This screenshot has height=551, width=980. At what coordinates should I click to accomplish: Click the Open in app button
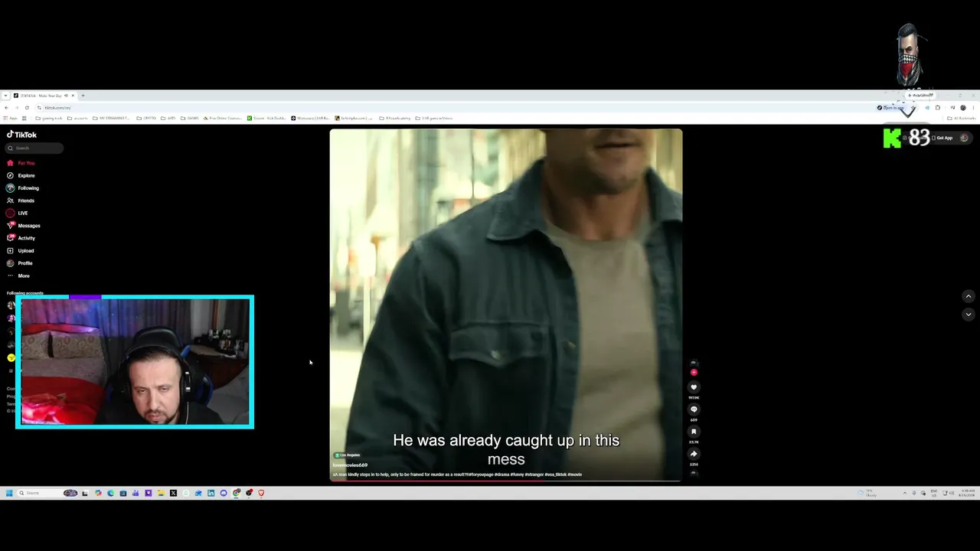891,108
